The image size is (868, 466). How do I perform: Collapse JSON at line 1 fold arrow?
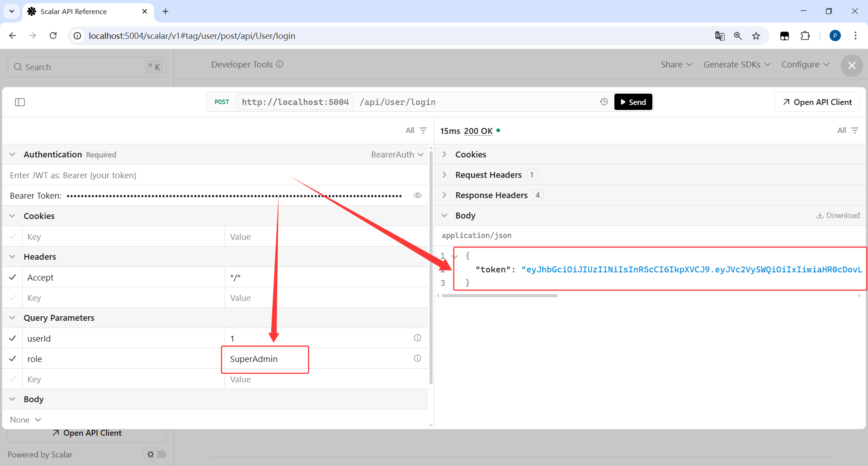click(x=455, y=256)
